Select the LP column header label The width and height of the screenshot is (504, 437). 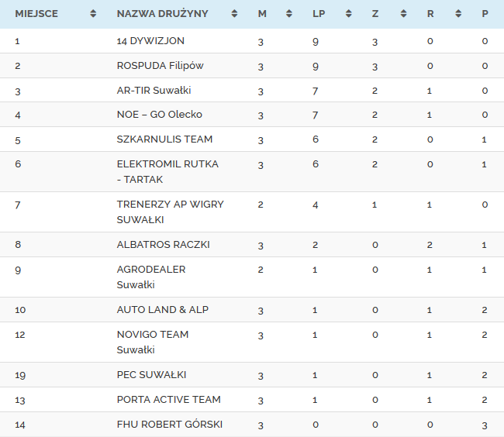[x=319, y=14]
